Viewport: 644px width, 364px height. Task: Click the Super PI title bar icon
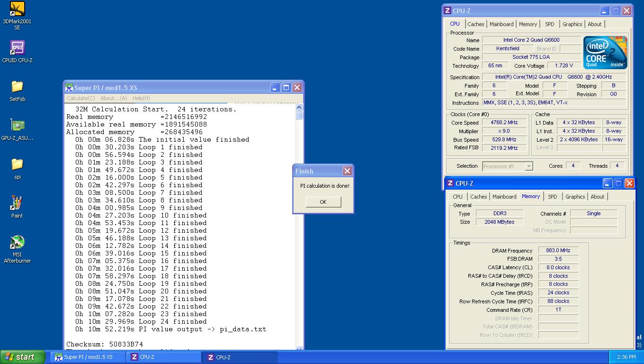coord(69,87)
